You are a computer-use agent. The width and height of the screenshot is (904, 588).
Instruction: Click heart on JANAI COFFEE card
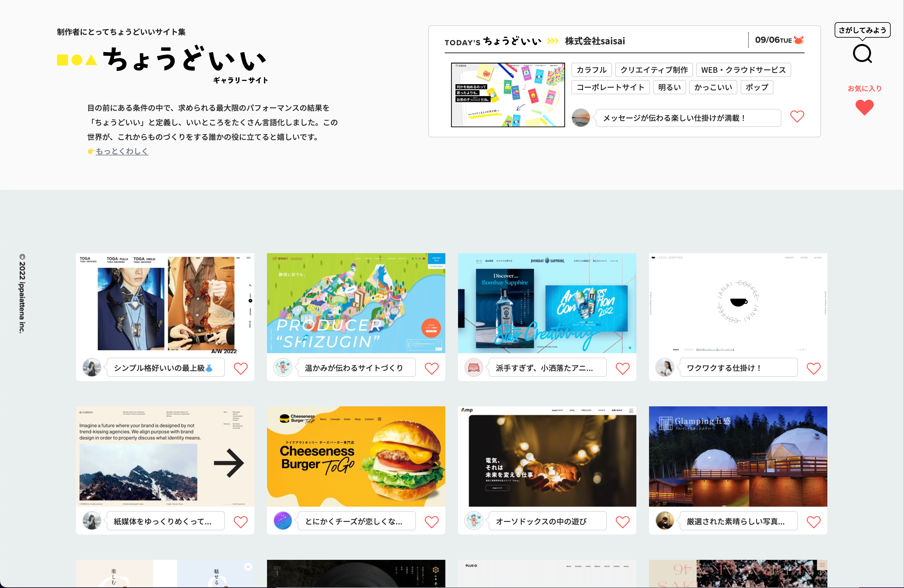point(813,368)
